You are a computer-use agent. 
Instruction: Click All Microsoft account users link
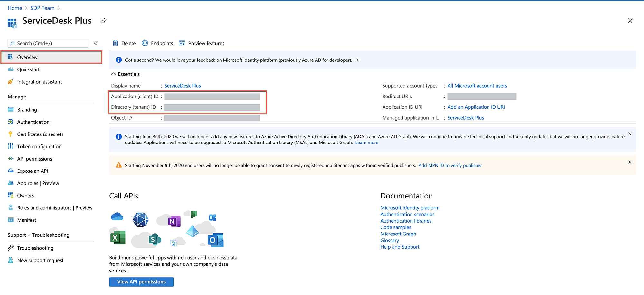tap(477, 86)
